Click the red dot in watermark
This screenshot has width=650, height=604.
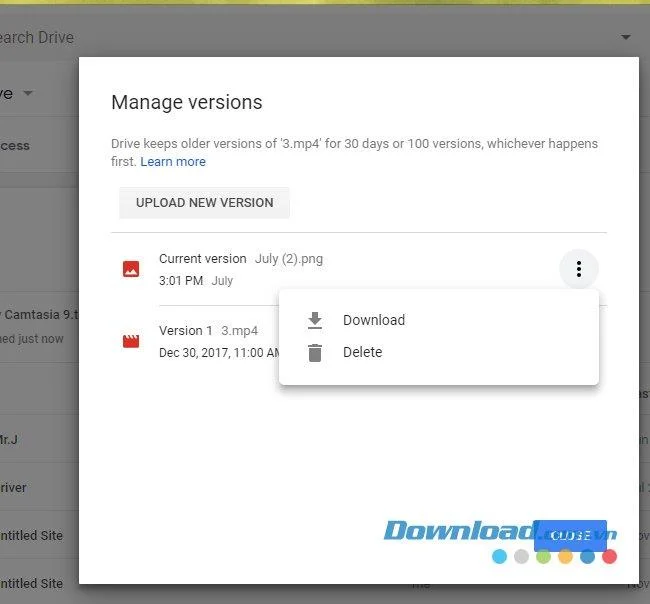609,556
